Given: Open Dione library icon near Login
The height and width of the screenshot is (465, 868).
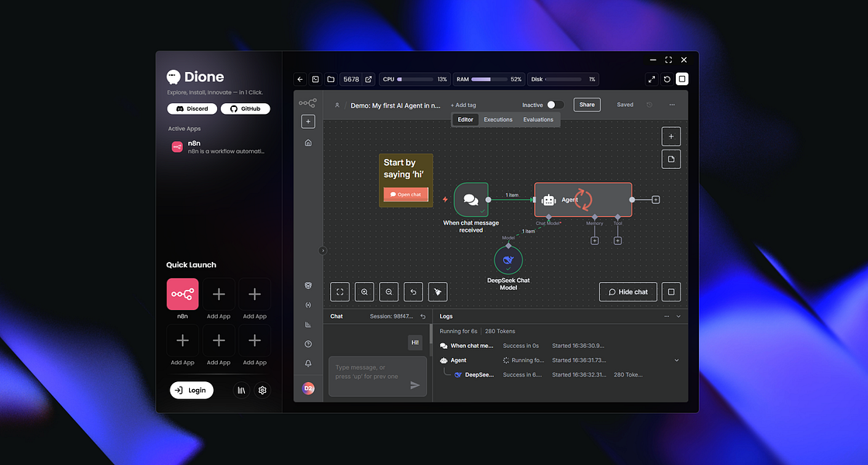Looking at the screenshot, I should tap(241, 391).
